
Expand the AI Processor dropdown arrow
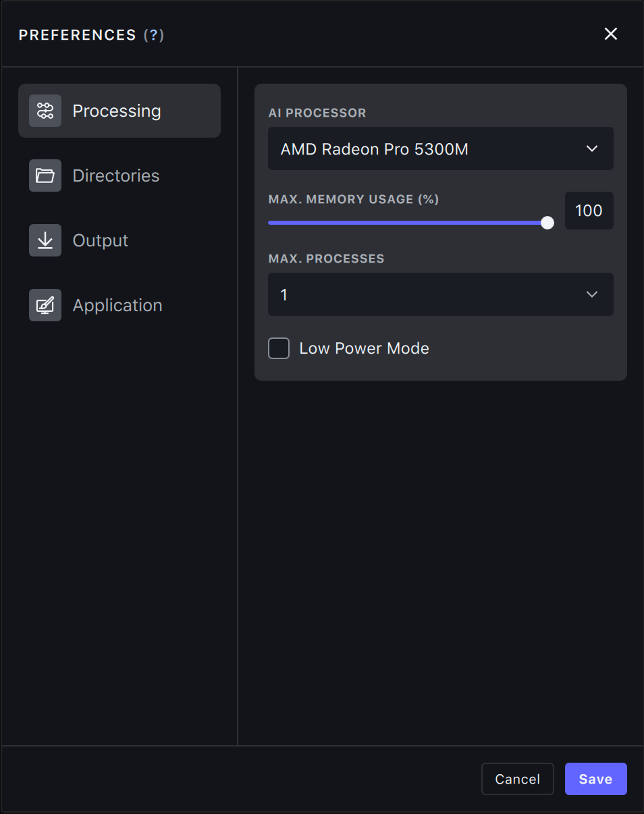[x=592, y=148]
